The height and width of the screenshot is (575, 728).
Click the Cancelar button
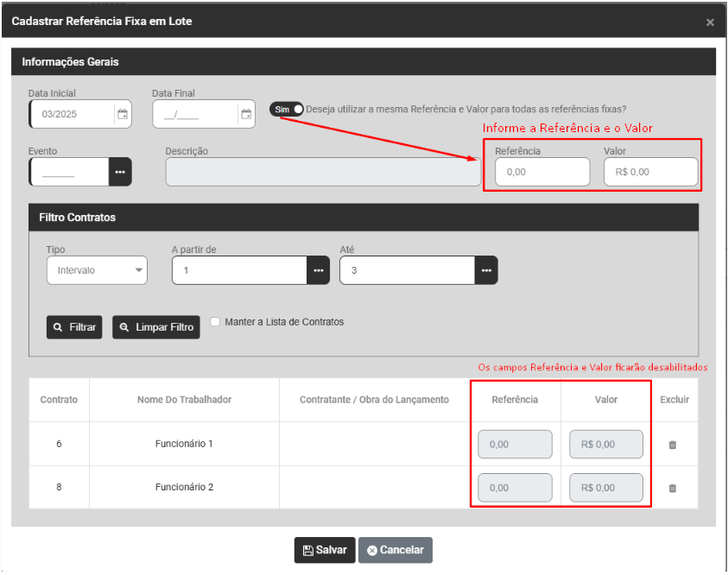pos(396,550)
